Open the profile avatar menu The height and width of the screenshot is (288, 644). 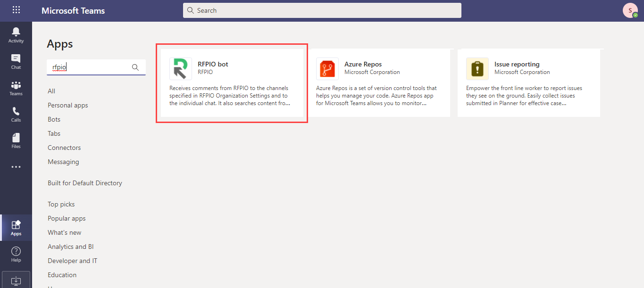pyautogui.click(x=630, y=10)
